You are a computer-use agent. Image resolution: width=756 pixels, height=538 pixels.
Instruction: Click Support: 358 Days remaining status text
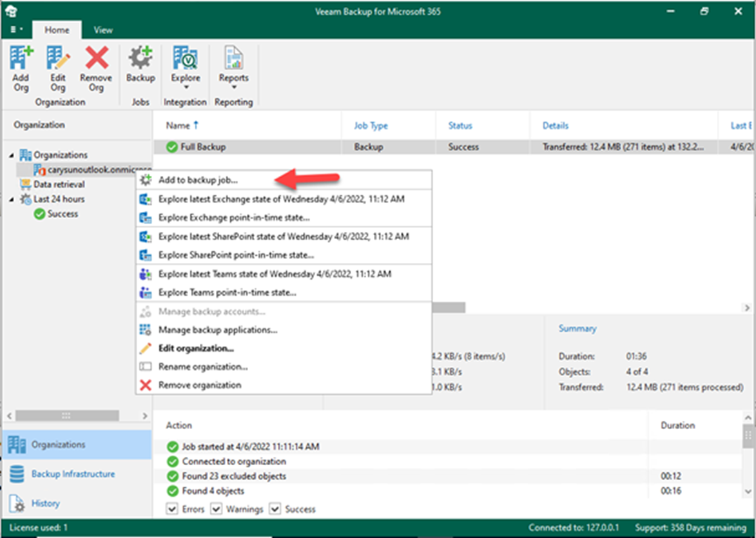pos(690,528)
